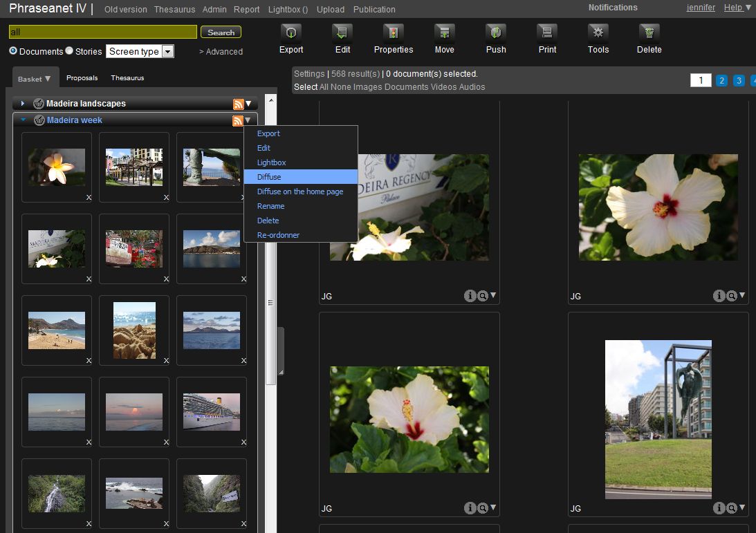Screen dimensions: 756x533
Task: Go to results page 2
Action: tap(721, 81)
